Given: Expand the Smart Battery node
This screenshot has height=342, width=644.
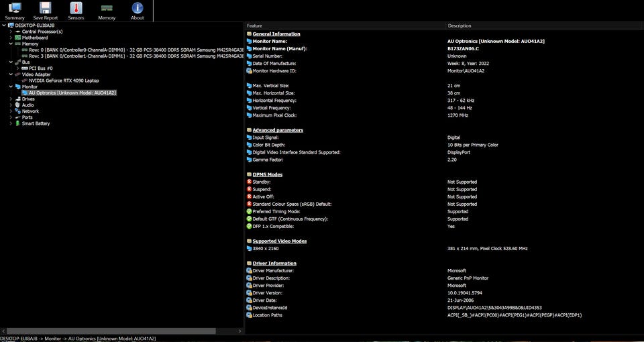Looking at the screenshot, I should [11, 123].
